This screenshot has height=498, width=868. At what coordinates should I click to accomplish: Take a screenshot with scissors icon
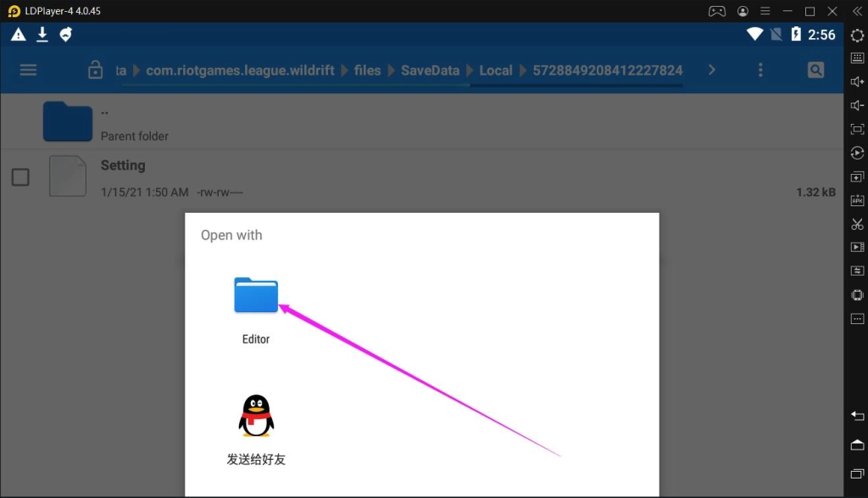click(857, 224)
